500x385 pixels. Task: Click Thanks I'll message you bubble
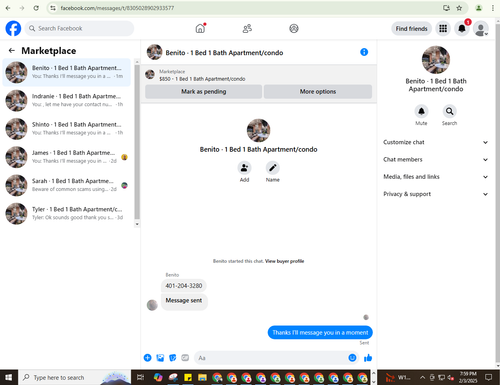pyautogui.click(x=320, y=332)
